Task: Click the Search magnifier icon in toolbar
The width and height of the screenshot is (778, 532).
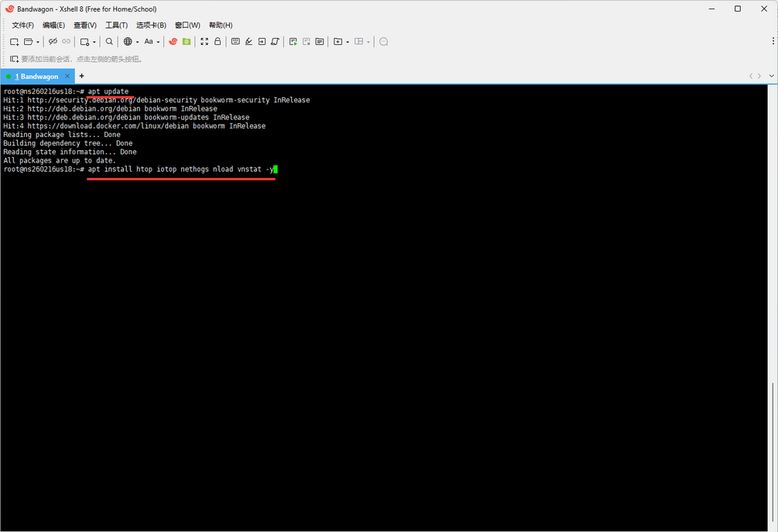Action: [x=109, y=42]
